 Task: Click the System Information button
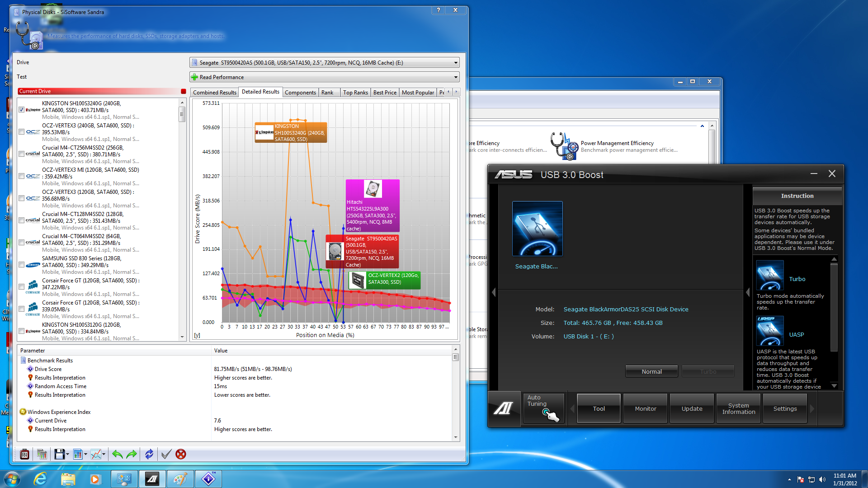[x=738, y=408]
